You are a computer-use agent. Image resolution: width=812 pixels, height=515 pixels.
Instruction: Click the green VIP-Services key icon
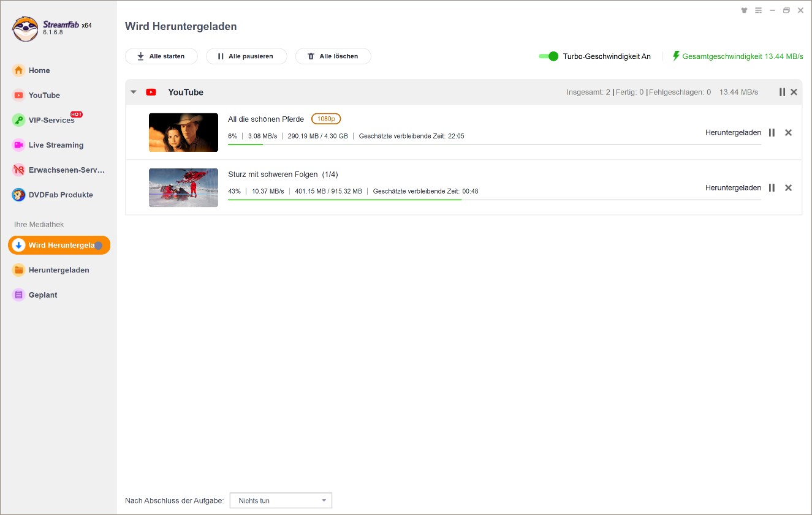[x=18, y=120]
